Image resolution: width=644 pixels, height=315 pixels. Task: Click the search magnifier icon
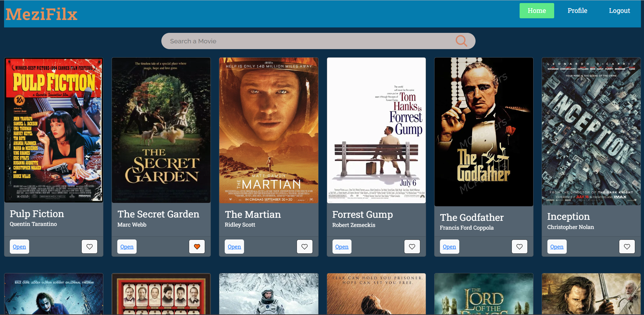point(461,41)
